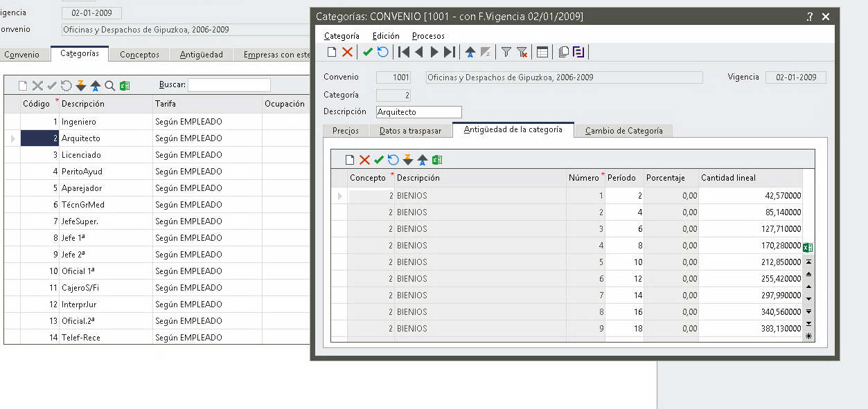868x409 pixels.
Task: Click the remove filter funnel icon
Action: coord(522,52)
